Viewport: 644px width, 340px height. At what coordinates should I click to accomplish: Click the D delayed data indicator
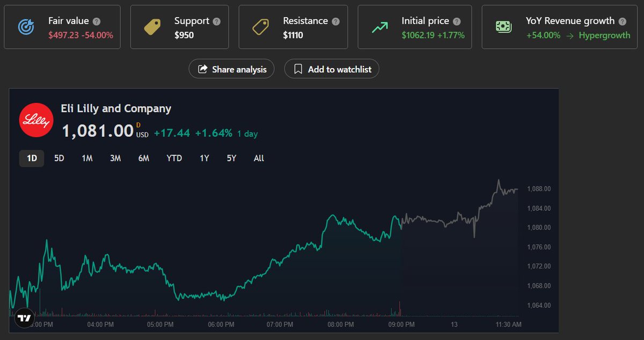[138, 125]
